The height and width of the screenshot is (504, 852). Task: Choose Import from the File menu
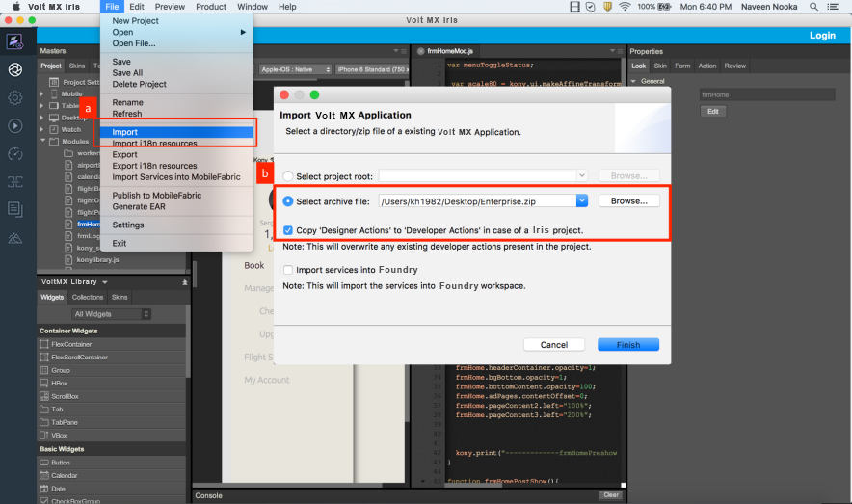coord(176,132)
